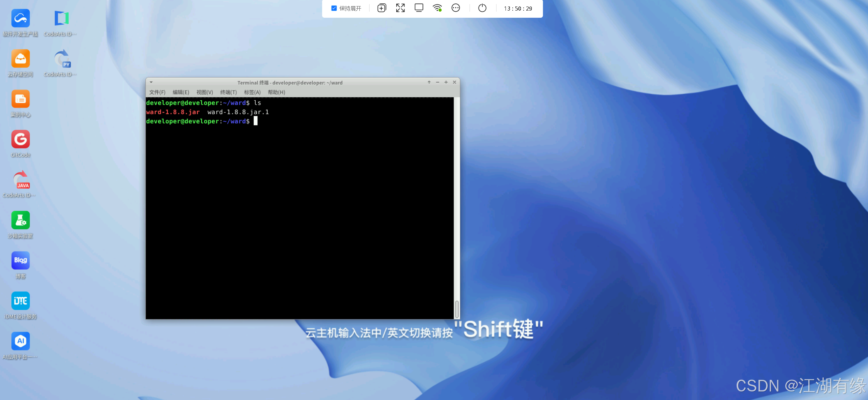Expand the terminal window menu arrow in titlebar

point(151,83)
